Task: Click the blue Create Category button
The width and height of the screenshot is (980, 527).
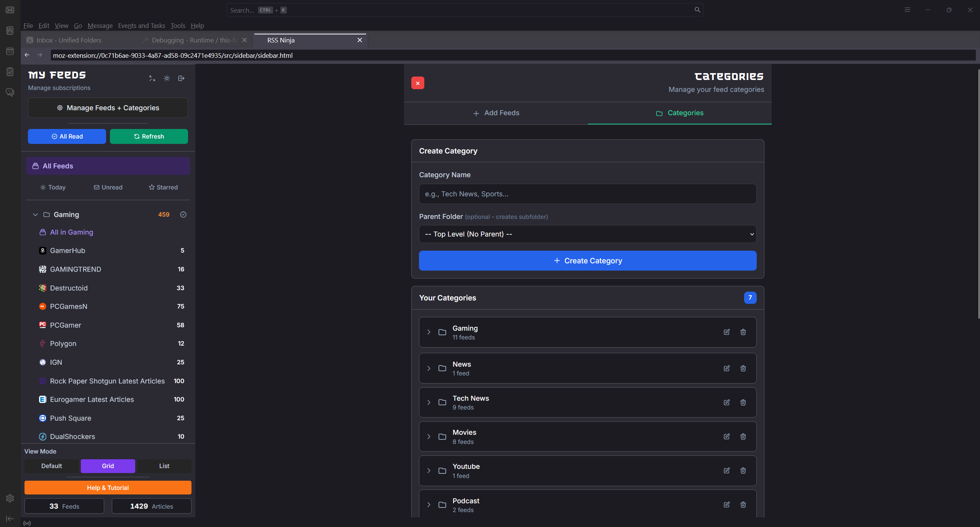Action: (x=587, y=261)
